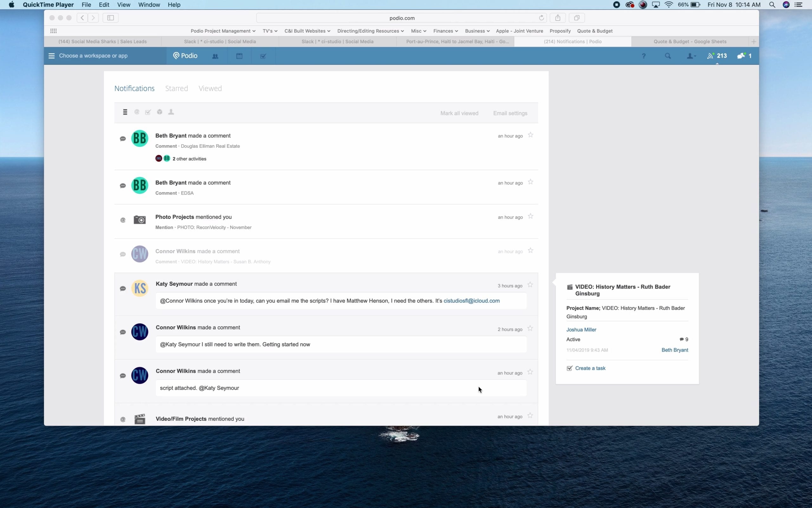The width and height of the screenshot is (812, 508).
Task: Click Create a task in preview card
Action: coord(590,368)
